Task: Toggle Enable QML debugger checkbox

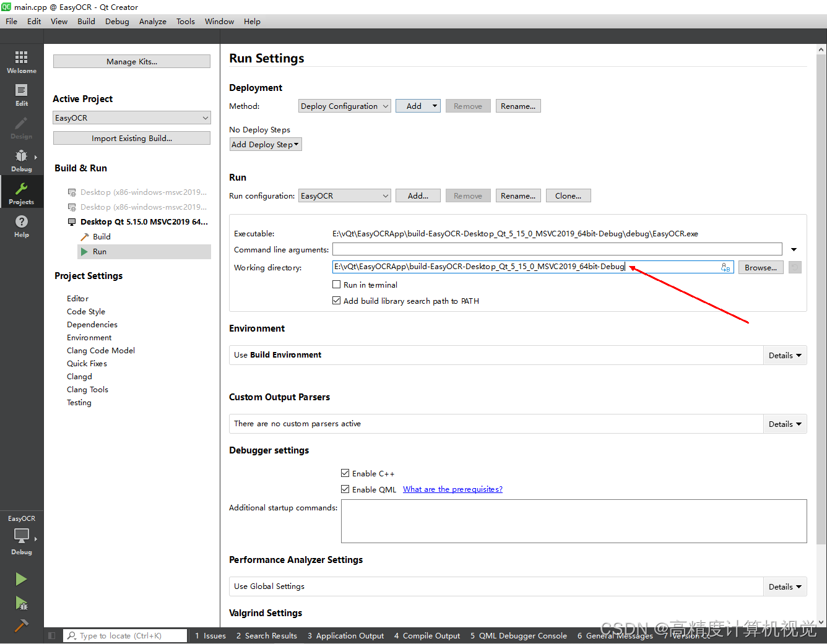Action: [345, 489]
